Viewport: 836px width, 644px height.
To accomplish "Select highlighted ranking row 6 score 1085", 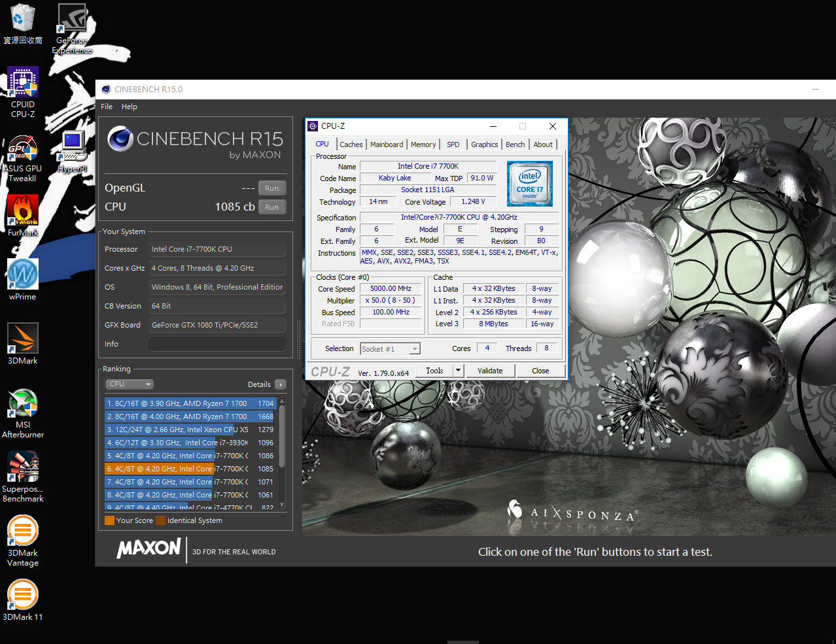I will tap(190, 469).
